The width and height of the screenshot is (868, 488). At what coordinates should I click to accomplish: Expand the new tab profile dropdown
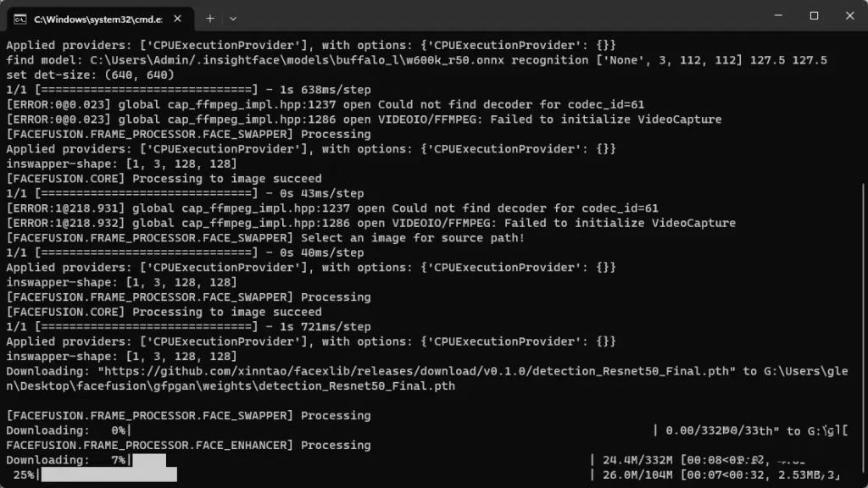pos(233,18)
